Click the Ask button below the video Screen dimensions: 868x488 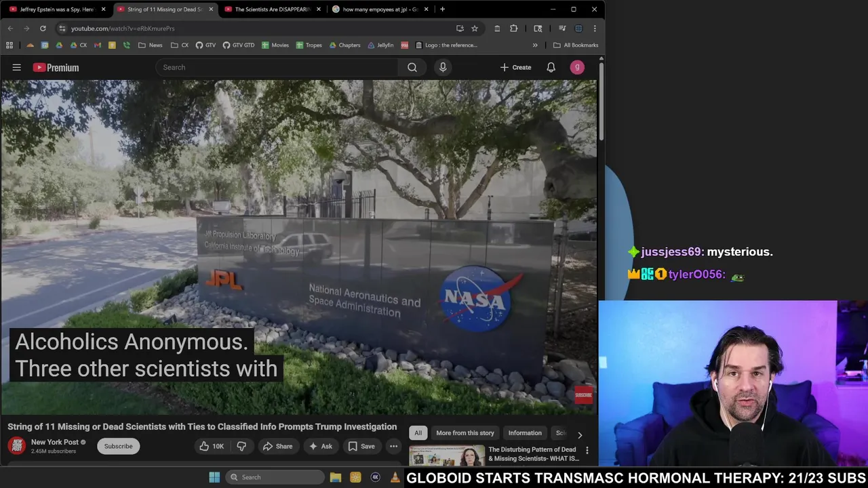pyautogui.click(x=321, y=446)
